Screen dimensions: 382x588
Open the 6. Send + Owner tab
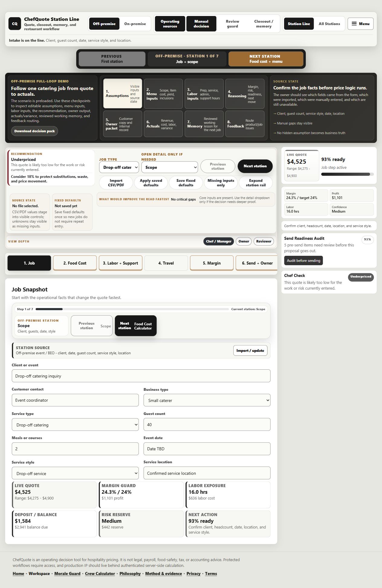click(x=257, y=263)
